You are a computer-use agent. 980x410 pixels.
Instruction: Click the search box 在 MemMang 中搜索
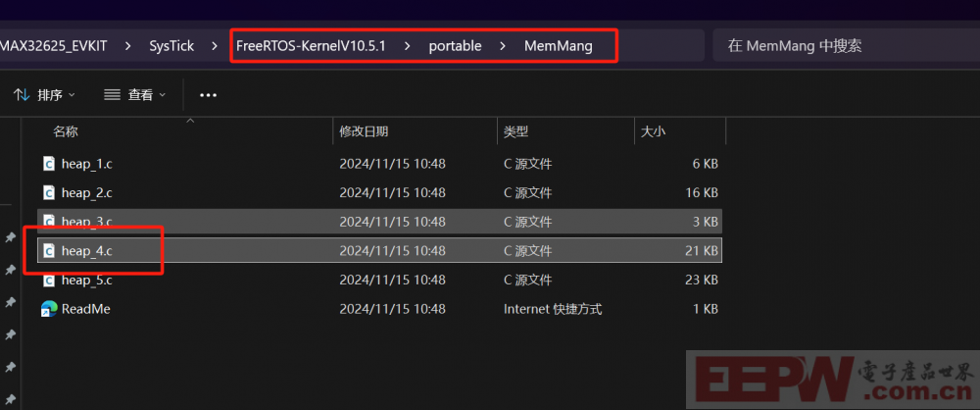847,46
